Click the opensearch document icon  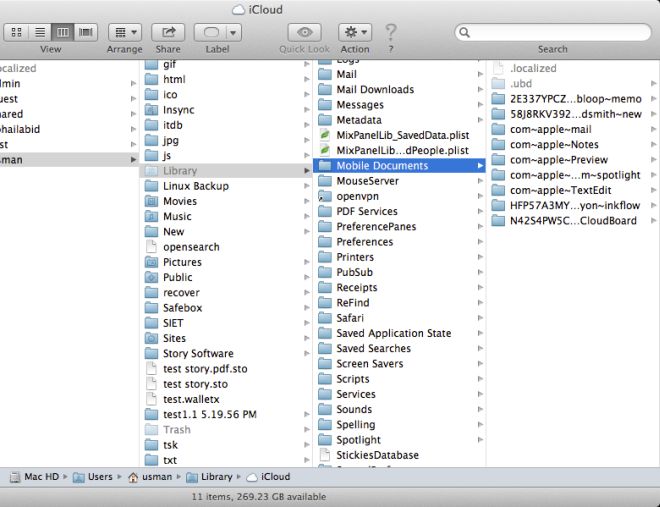pyautogui.click(x=151, y=247)
